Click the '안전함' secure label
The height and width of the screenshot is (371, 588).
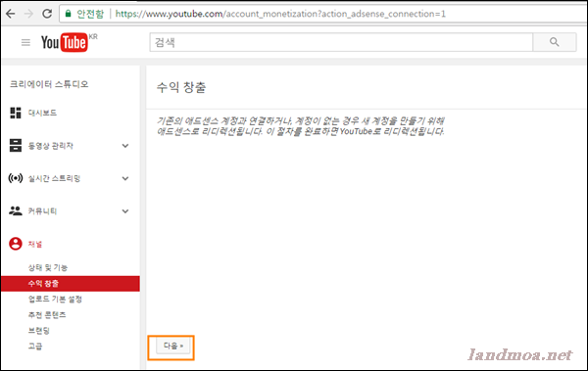(90, 14)
